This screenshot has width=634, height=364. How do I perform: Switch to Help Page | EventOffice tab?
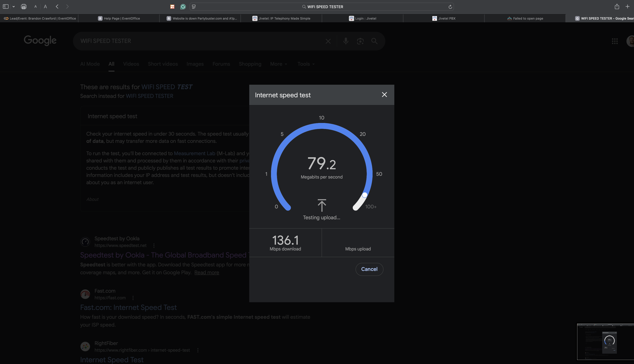[x=119, y=19]
